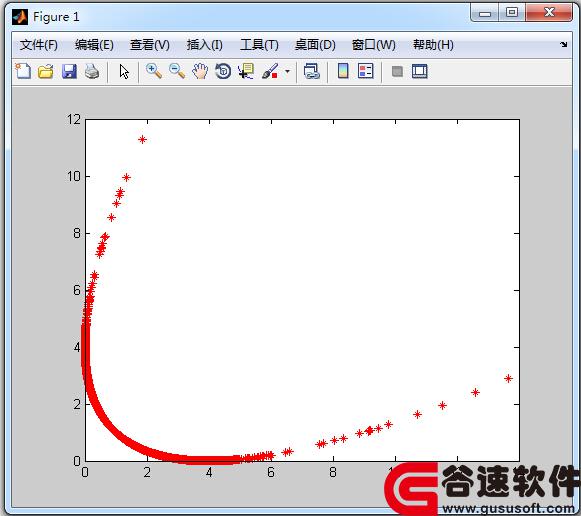Open the 帮助(H) menu
The image size is (581, 516).
pyautogui.click(x=433, y=45)
